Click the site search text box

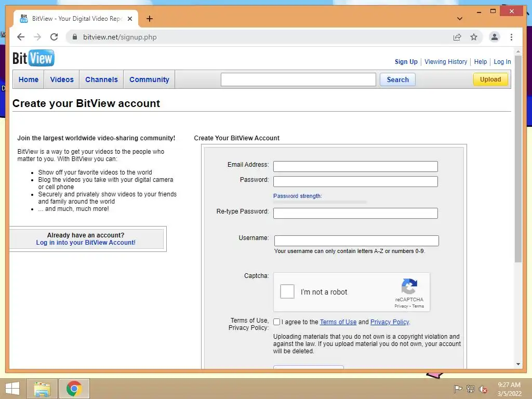pos(298,79)
